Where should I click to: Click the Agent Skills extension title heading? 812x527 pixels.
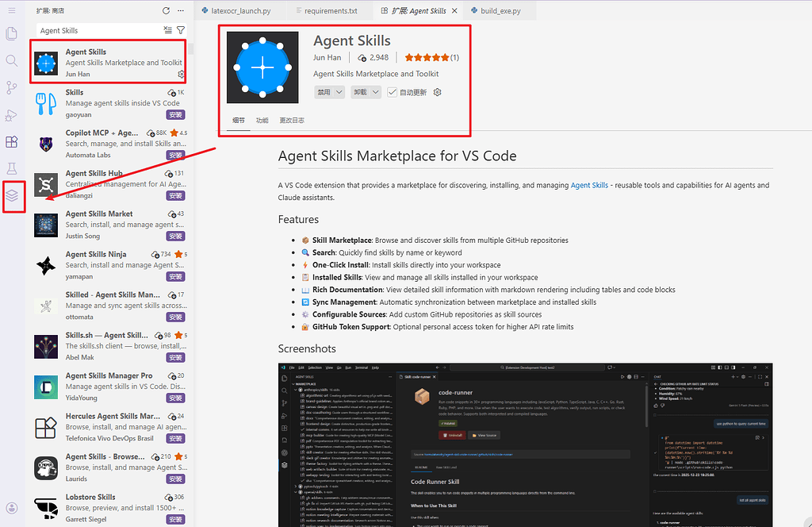351,40
